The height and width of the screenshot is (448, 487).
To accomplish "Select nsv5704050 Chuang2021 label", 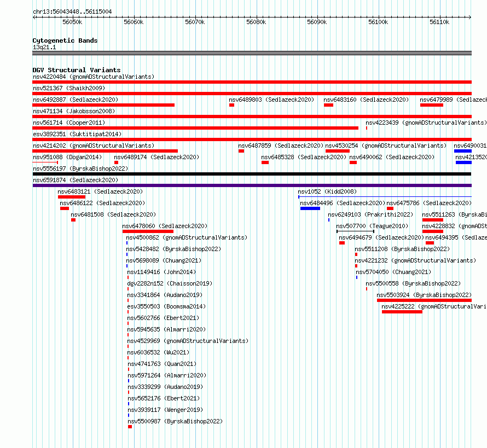I will (x=393, y=272).
